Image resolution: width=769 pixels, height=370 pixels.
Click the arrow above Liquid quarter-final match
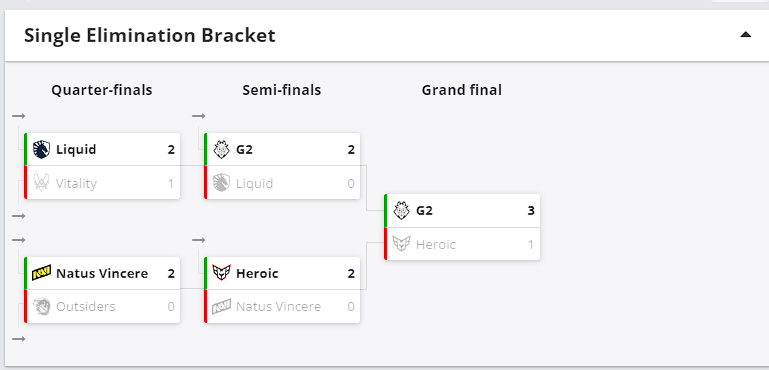coord(19,116)
